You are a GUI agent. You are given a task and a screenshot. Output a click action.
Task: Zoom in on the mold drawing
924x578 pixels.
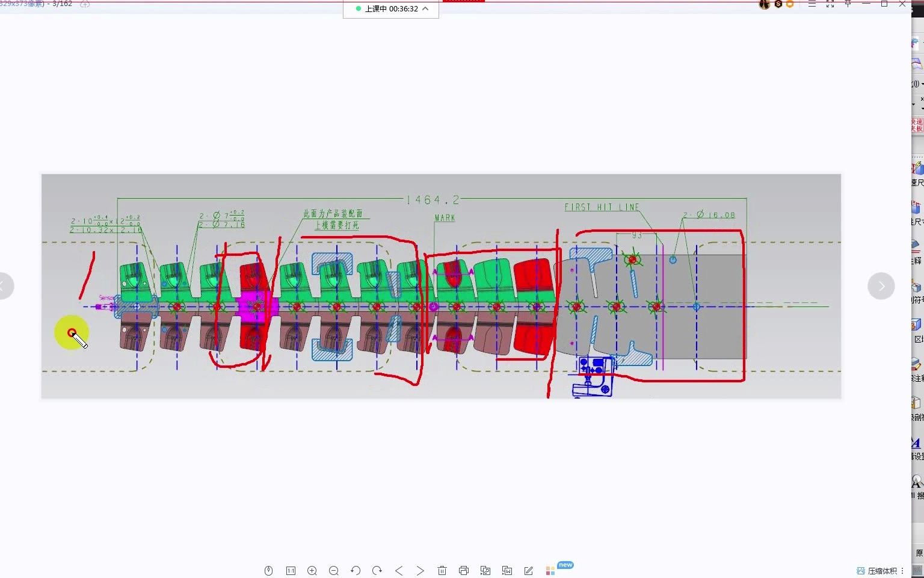312,570
